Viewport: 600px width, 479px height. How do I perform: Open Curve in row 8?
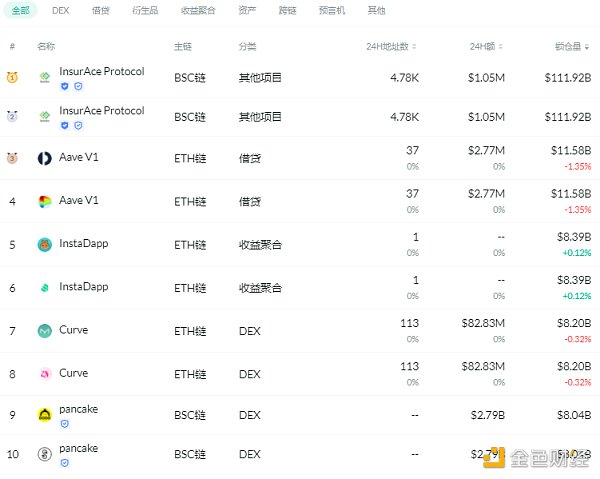click(x=73, y=373)
